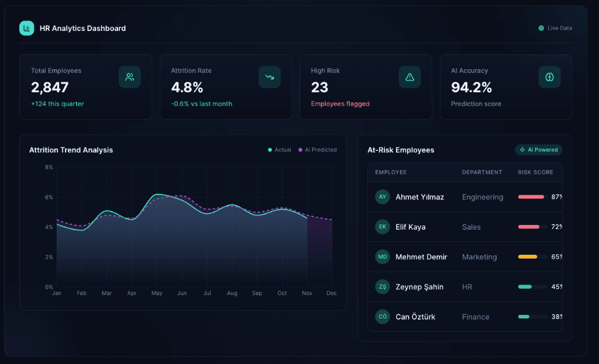
Task: Click the Live Data status indicator
Action: pos(555,28)
